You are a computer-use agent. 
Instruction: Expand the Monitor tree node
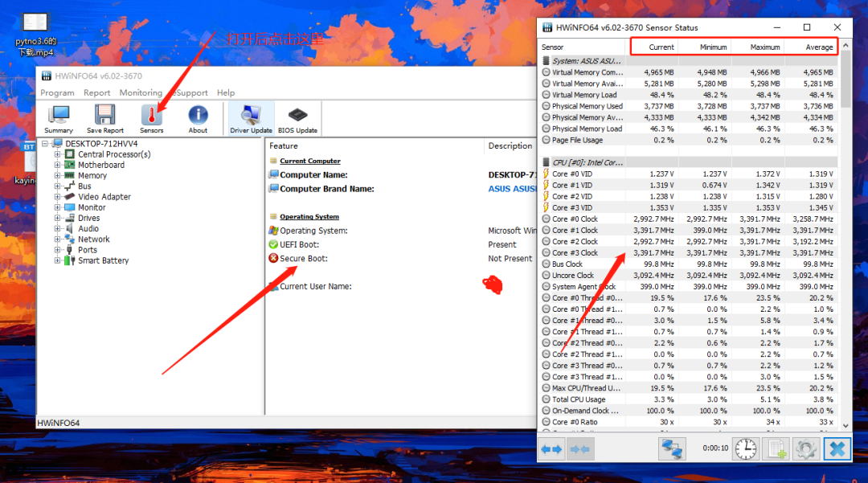(x=57, y=207)
